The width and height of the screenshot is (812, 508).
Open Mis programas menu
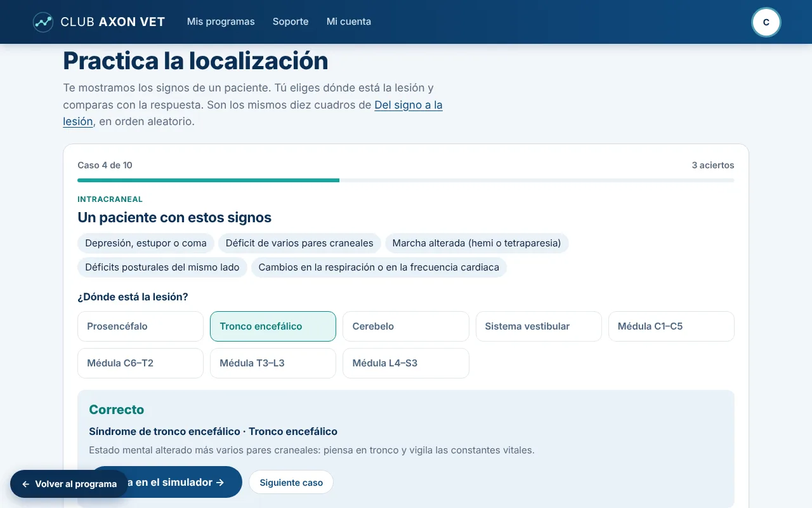pos(221,22)
